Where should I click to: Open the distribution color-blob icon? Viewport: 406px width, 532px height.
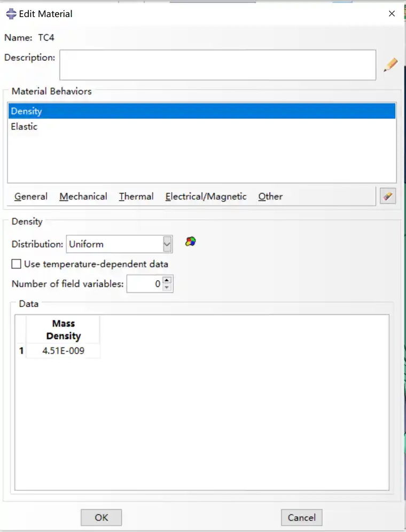191,242
